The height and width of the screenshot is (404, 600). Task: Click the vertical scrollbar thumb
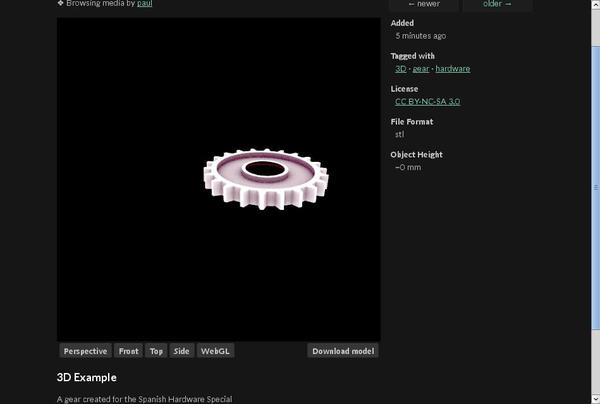coord(595,187)
